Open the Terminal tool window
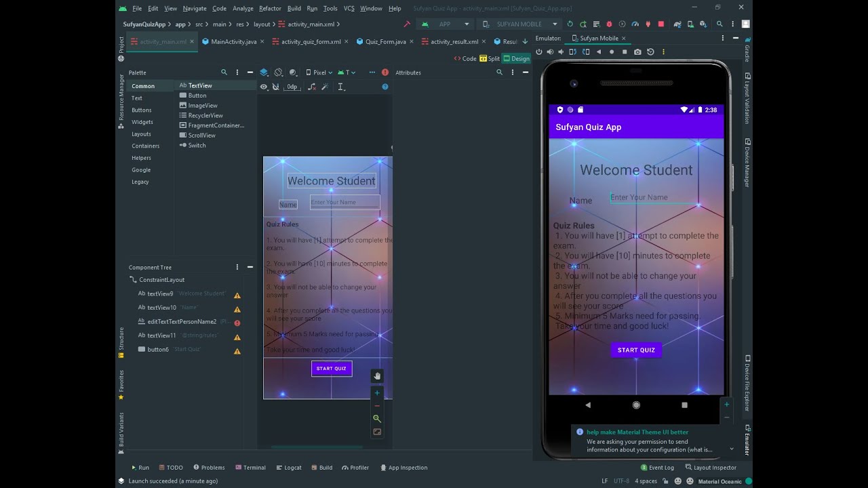Screen dimensions: 868x488 (x=250, y=468)
